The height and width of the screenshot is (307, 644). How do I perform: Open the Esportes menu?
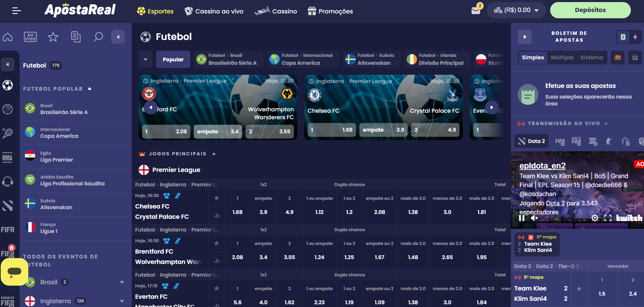155,11
